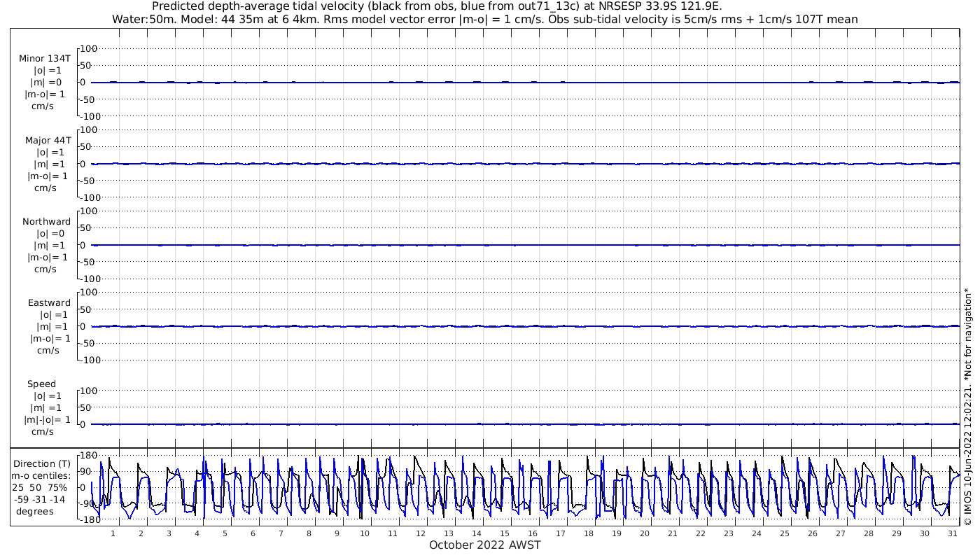Click the '-100' tick of Minor 134T panel
The image size is (980, 560).
coord(90,115)
